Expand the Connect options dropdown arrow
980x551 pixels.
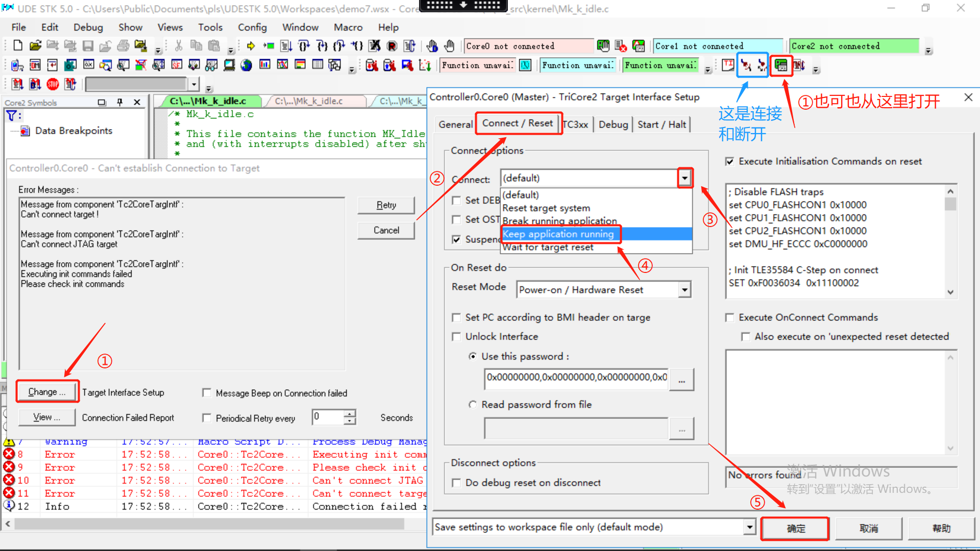[684, 178]
